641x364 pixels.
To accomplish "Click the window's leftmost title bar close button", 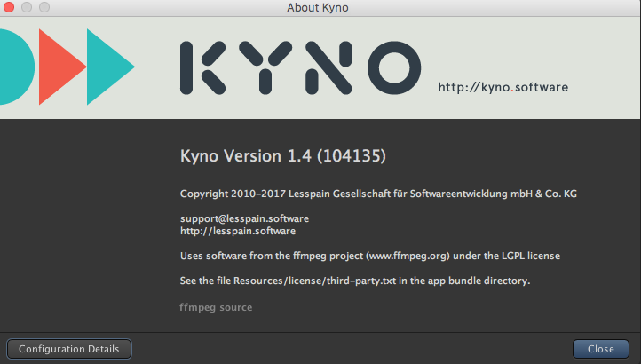I will click(x=10, y=8).
